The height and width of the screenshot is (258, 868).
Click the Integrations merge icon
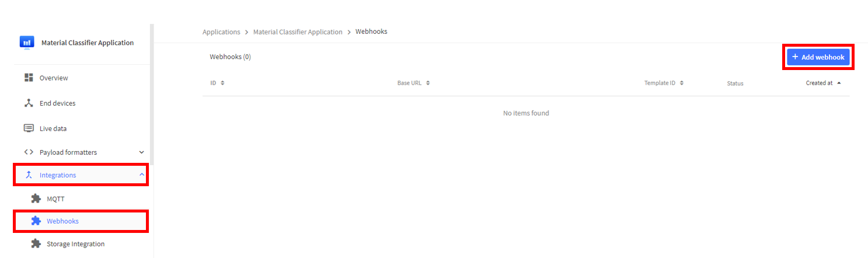(x=29, y=175)
